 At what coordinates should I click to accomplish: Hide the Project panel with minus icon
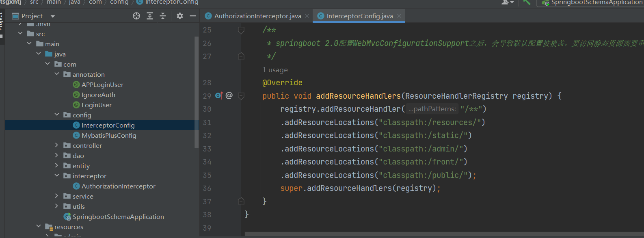pos(193,16)
